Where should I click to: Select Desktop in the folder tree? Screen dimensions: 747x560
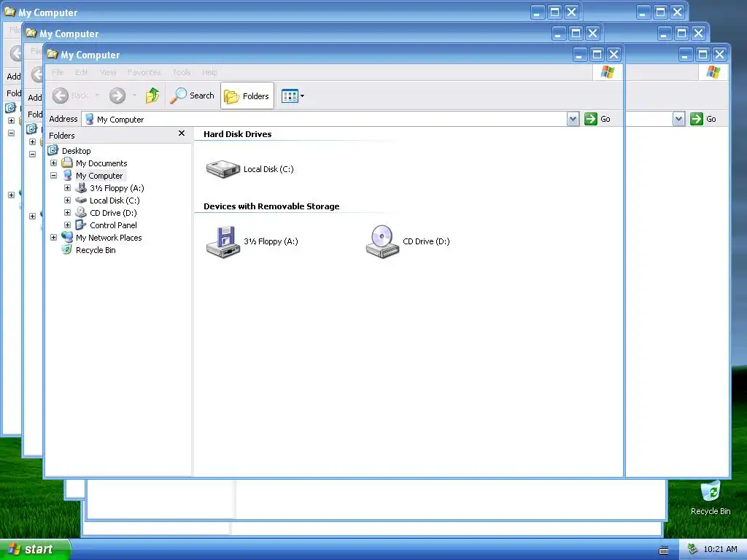pos(76,151)
